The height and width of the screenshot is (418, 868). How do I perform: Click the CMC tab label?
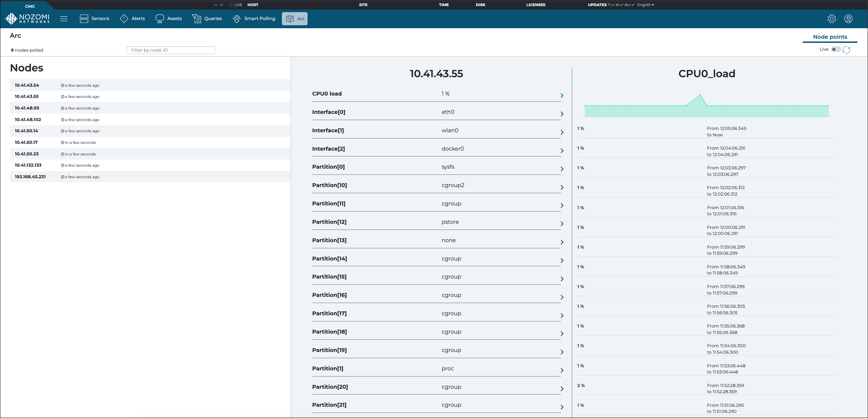(30, 6)
